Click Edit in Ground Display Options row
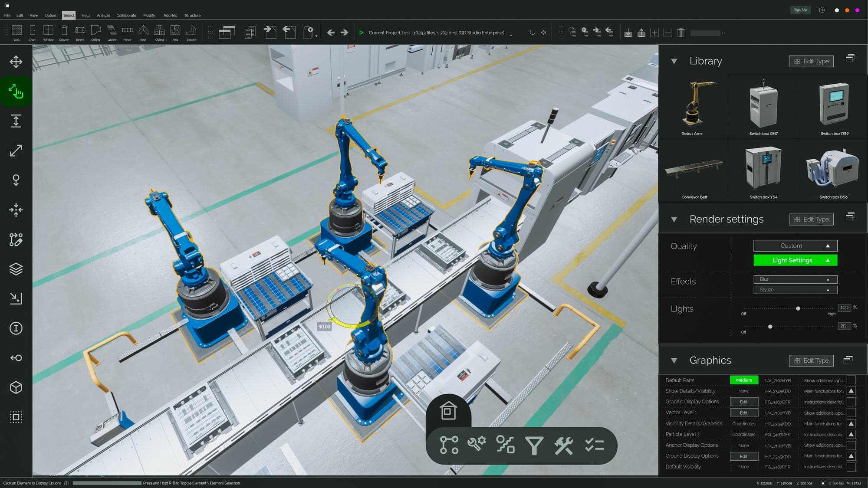This screenshot has width=868, height=488. tap(744, 456)
